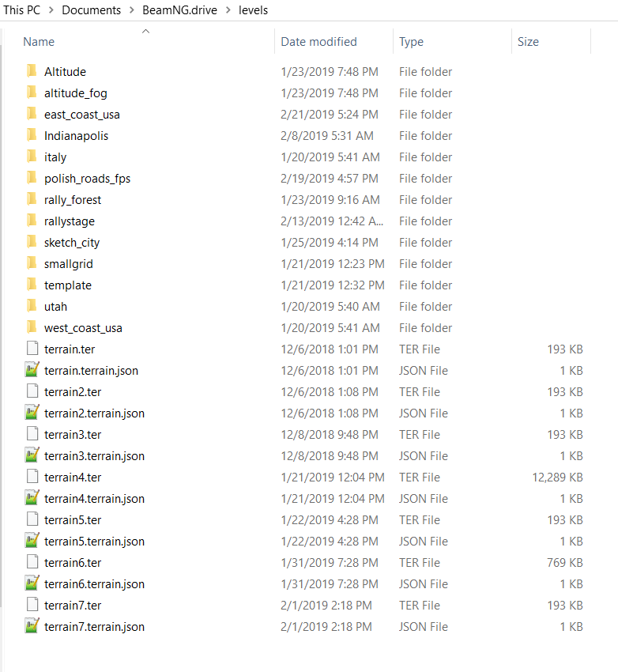
Task: Click the folder name smallgrid
Action: pyautogui.click(x=69, y=264)
